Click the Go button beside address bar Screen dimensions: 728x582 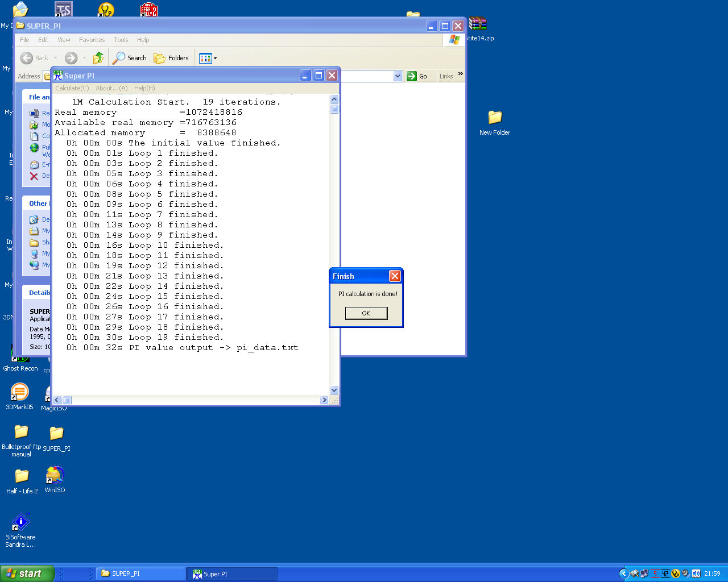[417, 76]
